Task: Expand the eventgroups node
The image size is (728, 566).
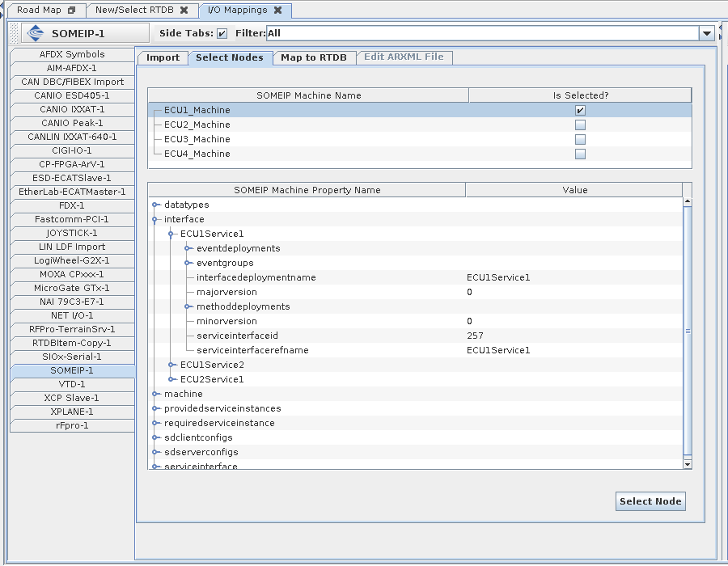Action: (188, 263)
